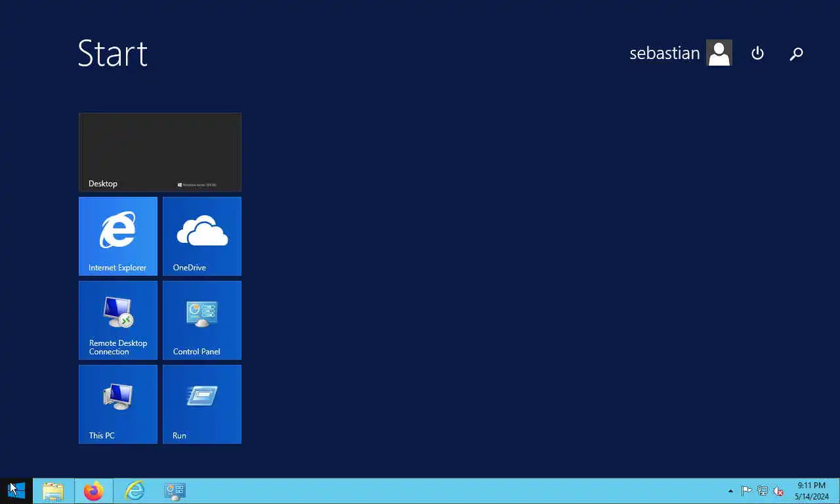The image size is (840, 504).
Task: Launch the Internet Explorer tile
Action: click(118, 236)
